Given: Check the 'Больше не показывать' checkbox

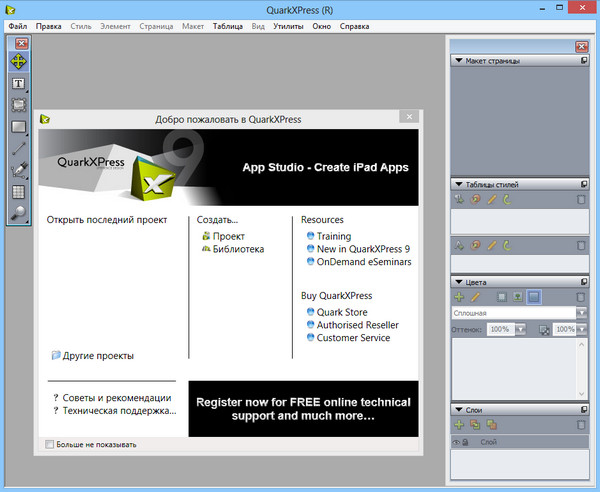Looking at the screenshot, I should pos(50,444).
